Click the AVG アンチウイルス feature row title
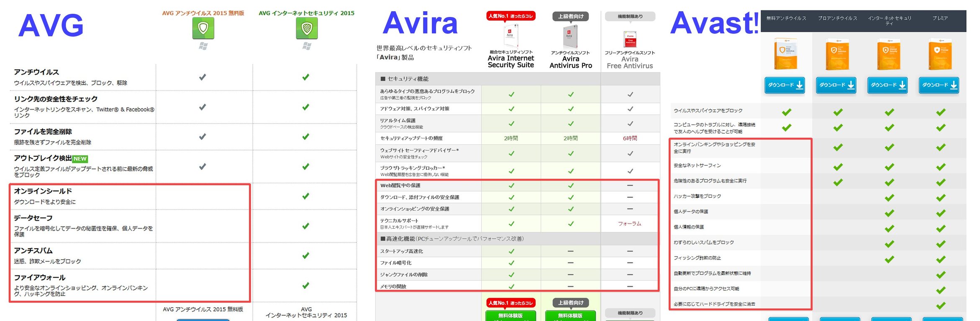This screenshot has height=321, width=980. (36, 72)
